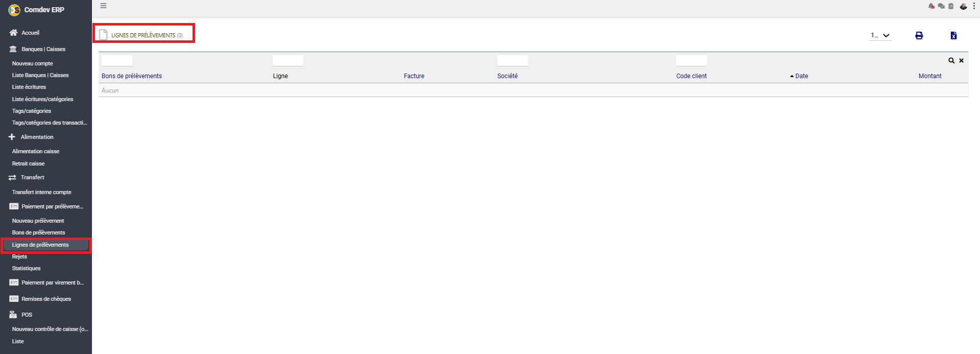The width and height of the screenshot is (980, 354).
Task: Open Nouveau prélèvement
Action: point(38,221)
